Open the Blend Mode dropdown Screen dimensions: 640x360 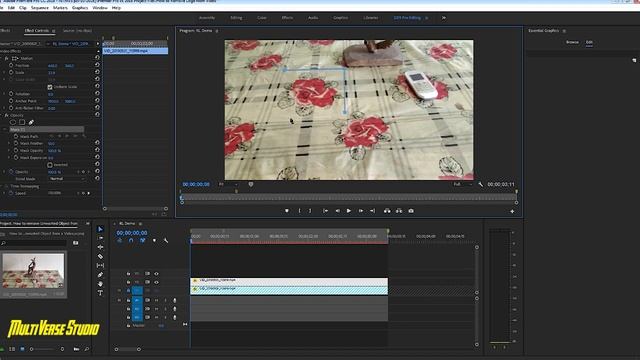[67, 179]
